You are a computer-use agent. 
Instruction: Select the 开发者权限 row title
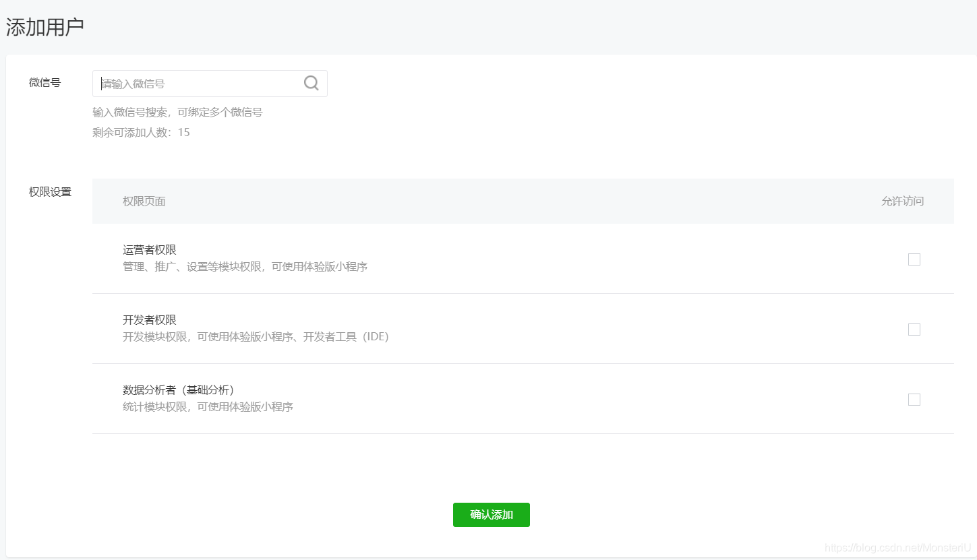coord(149,319)
